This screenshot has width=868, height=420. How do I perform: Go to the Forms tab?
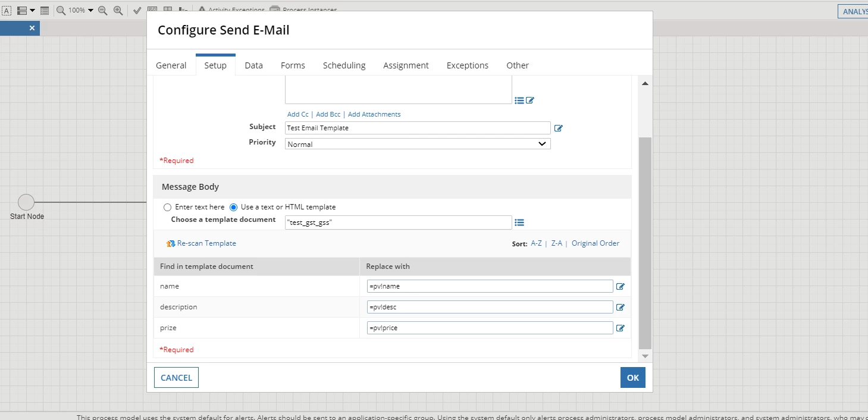(x=293, y=65)
